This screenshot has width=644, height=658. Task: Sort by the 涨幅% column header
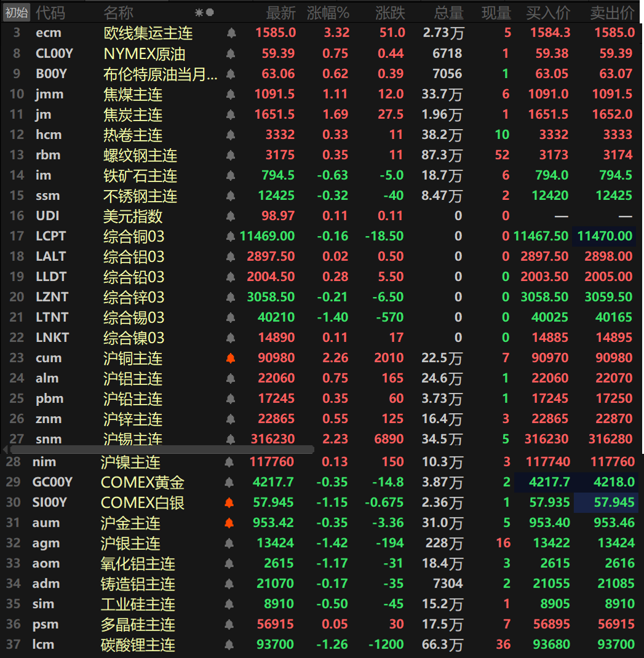click(x=328, y=12)
